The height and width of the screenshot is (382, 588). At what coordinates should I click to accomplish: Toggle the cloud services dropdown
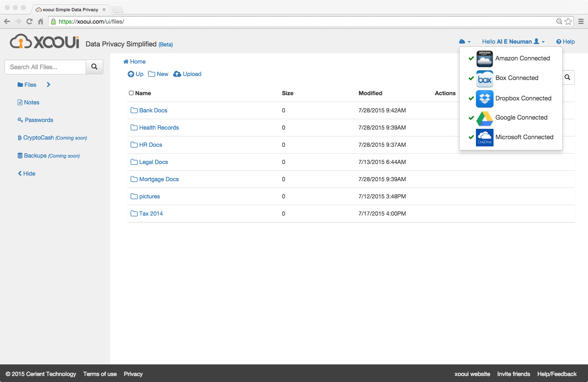465,42
